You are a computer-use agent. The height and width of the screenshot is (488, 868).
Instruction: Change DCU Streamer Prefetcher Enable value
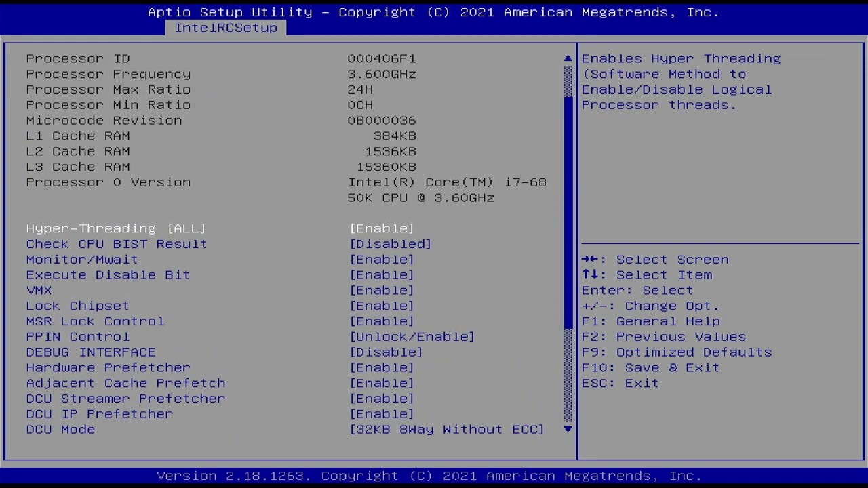[381, 399]
